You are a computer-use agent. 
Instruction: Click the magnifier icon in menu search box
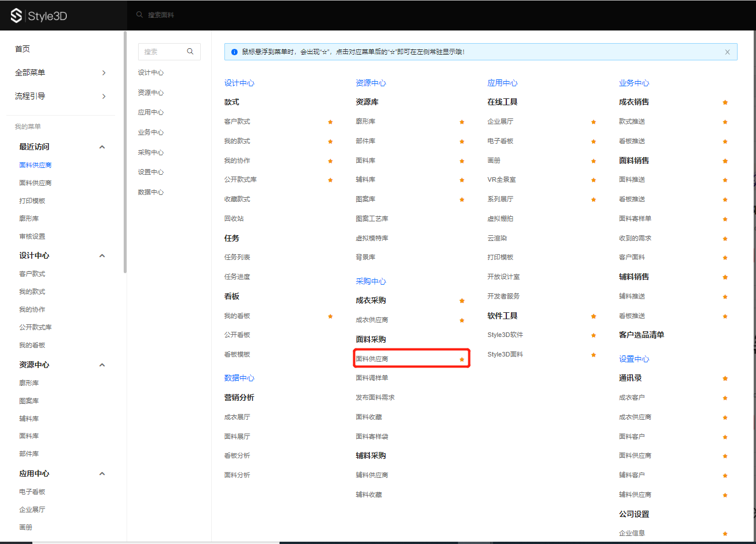pyautogui.click(x=190, y=52)
